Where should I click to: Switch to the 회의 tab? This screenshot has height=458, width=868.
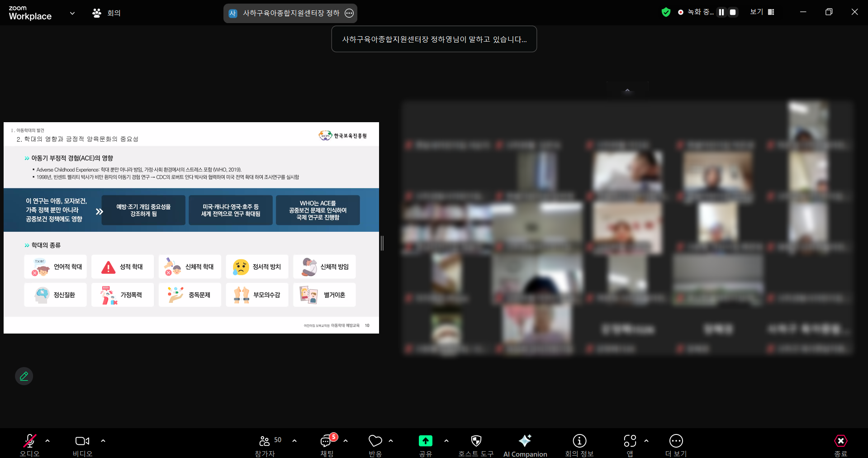pyautogui.click(x=107, y=13)
